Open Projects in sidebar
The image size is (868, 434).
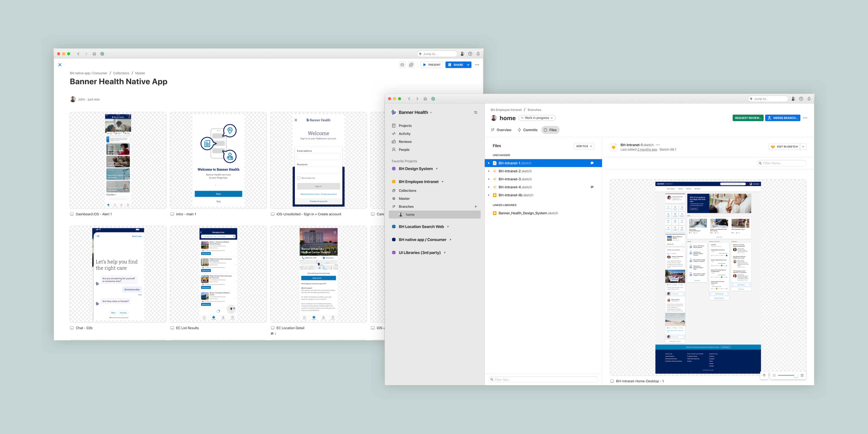click(405, 126)
